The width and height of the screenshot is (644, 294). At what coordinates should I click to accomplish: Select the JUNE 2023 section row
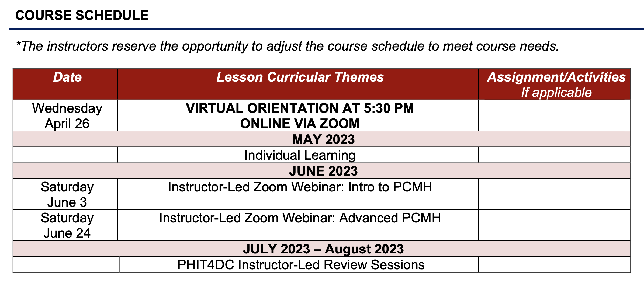(323, 171)
